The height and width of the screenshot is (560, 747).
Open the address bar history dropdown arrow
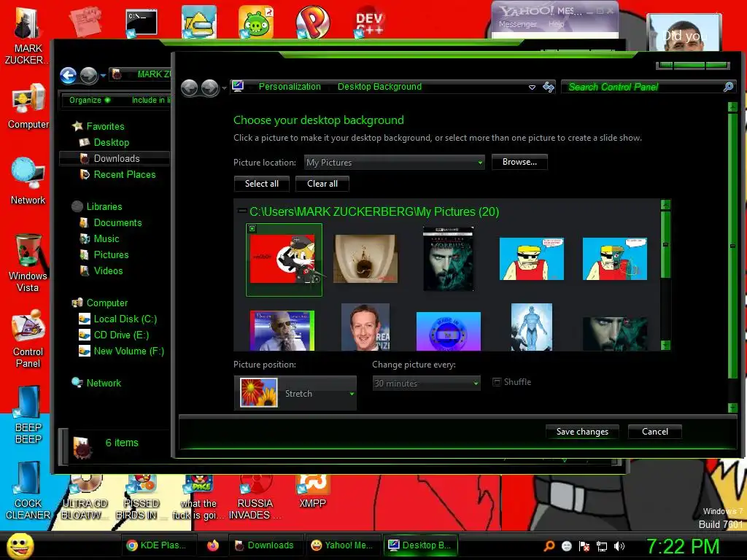532,87
